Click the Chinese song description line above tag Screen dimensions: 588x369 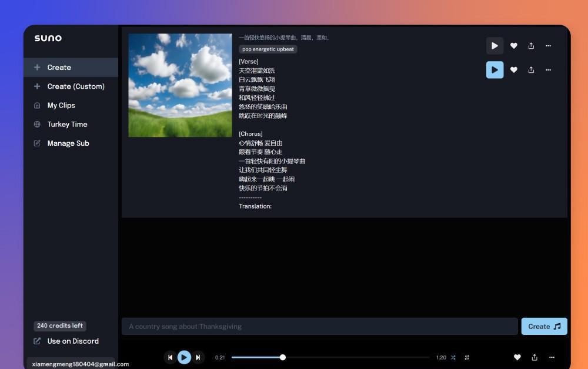284,38
